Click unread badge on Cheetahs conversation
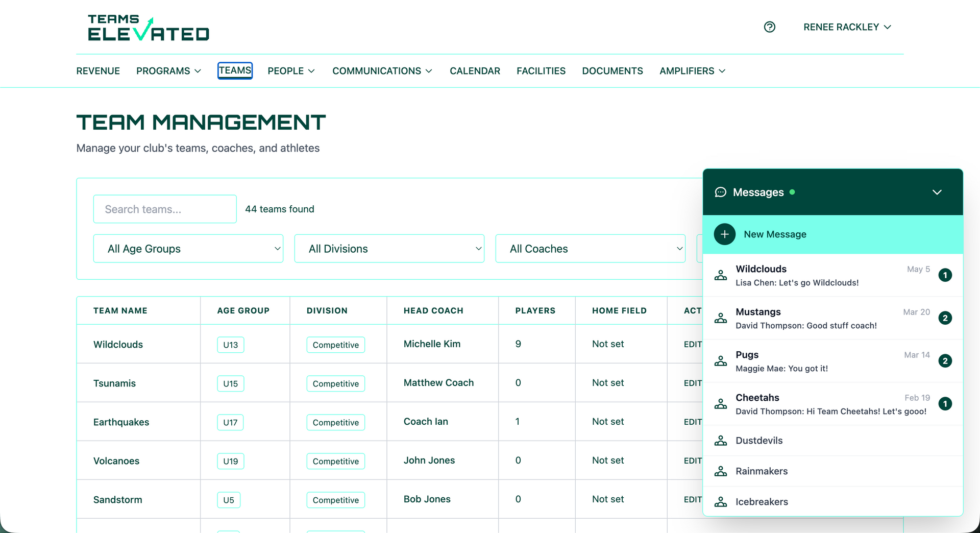Viewport: 980px width, 533px height. click(x=945, y=404)
